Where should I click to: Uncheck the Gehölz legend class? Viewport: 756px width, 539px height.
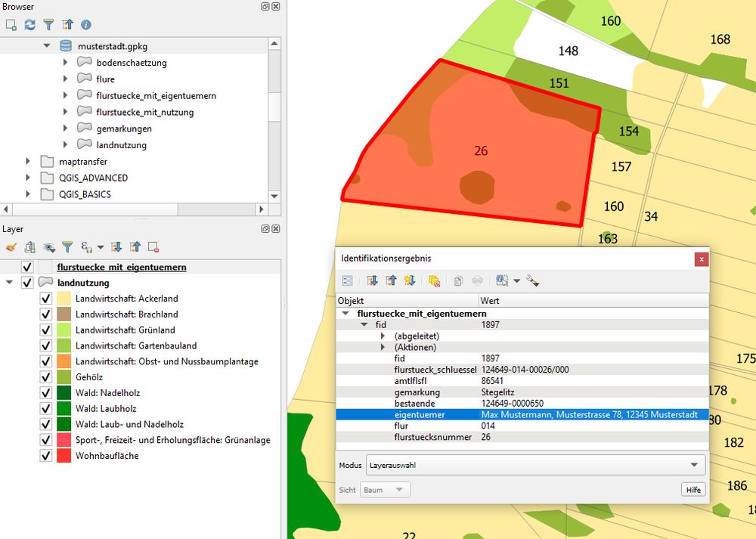pos(45,376)
